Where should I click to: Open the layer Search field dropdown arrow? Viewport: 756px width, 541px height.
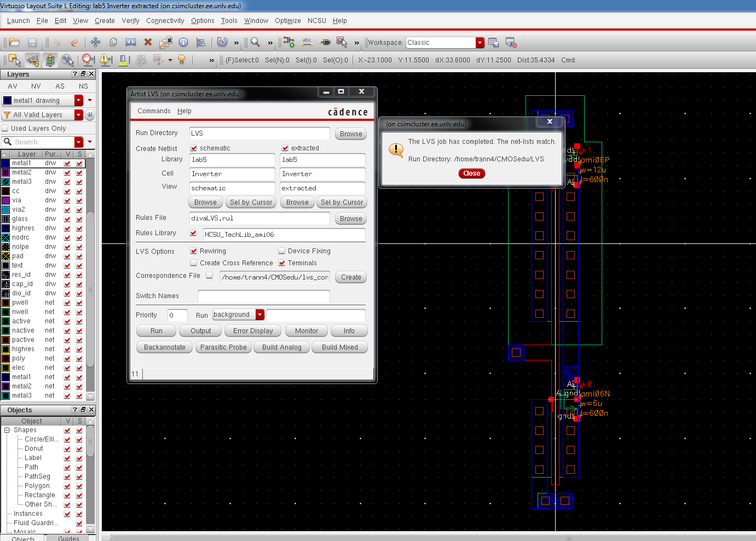coord(79,142)
